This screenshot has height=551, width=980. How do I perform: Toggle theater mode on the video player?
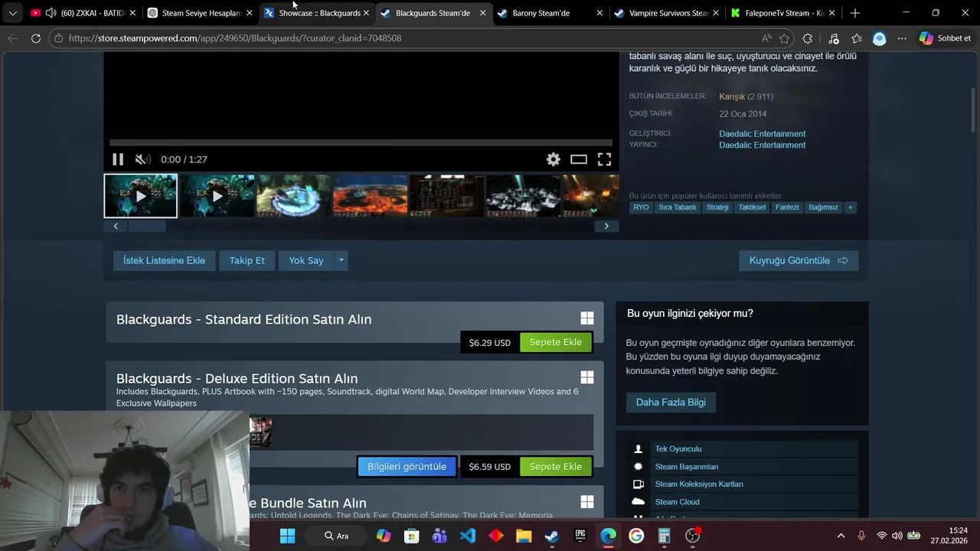click(x=579, y=159)
